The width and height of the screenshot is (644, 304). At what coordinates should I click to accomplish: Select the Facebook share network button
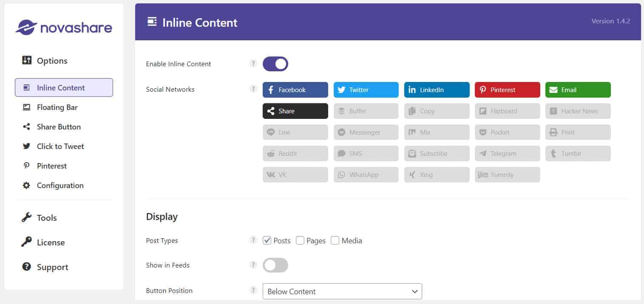295,90
